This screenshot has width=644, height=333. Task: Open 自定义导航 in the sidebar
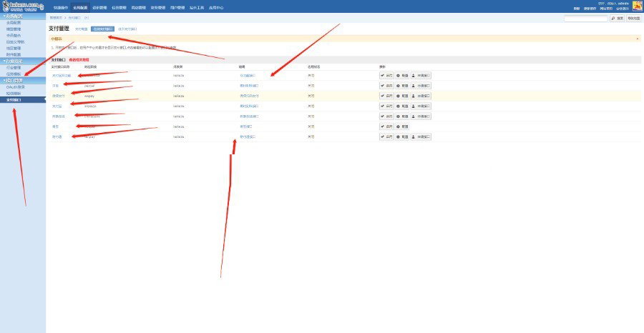point(15,42)
